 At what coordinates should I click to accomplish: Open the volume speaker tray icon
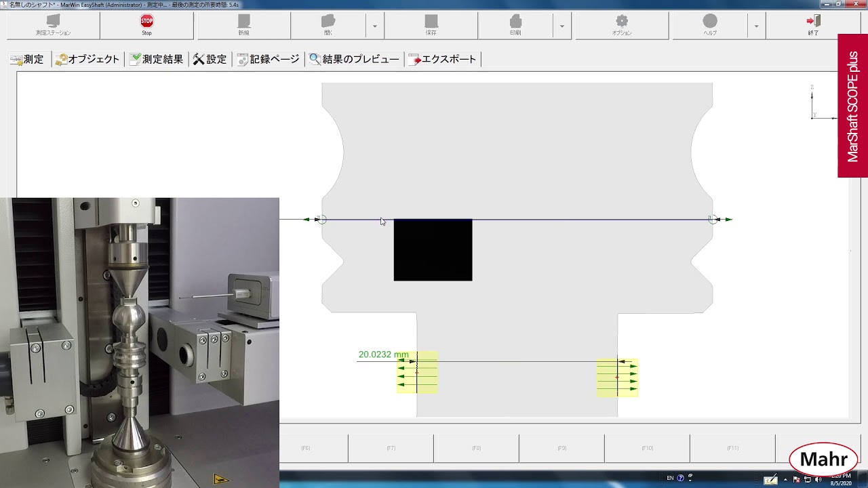[818, 480]
